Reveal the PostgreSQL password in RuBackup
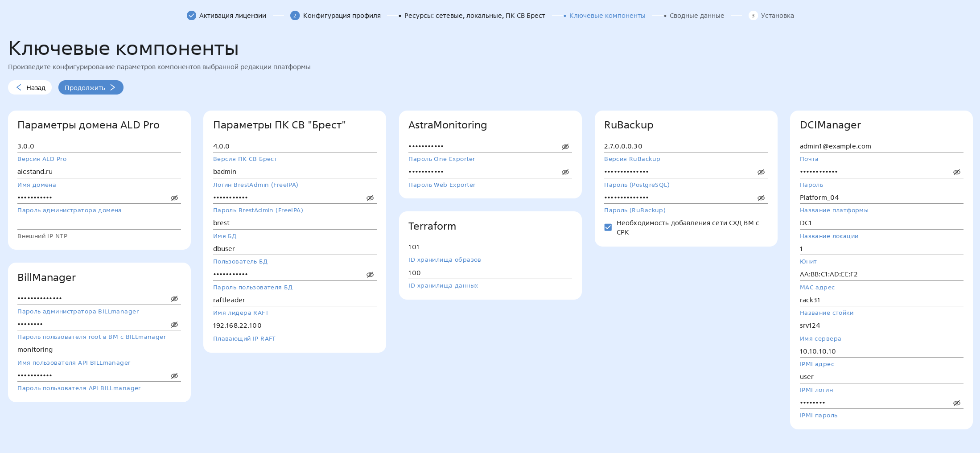Viewport: 980px width, 453px height. pyautogui.click(x=761, y=172)
